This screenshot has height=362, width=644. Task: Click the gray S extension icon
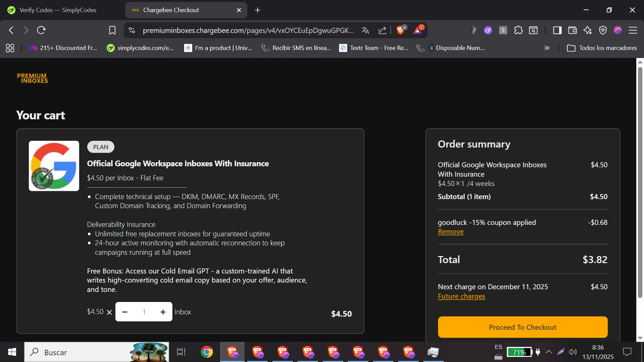(503, 30)
